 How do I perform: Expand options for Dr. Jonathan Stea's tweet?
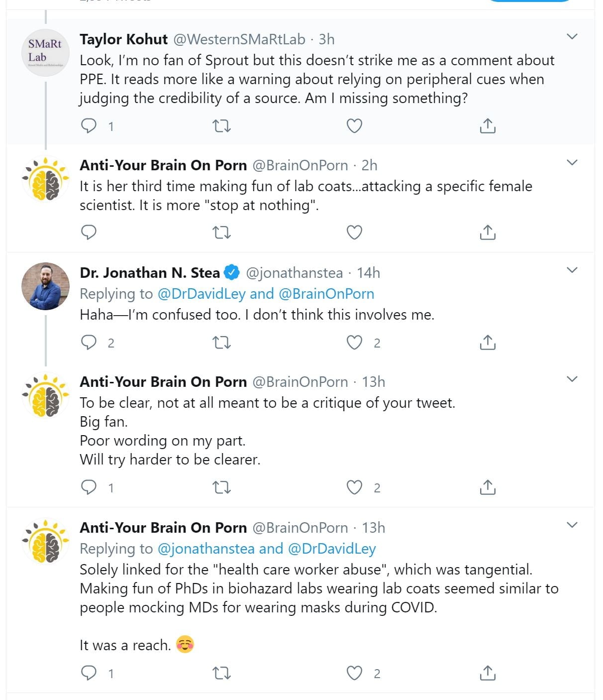572,270
